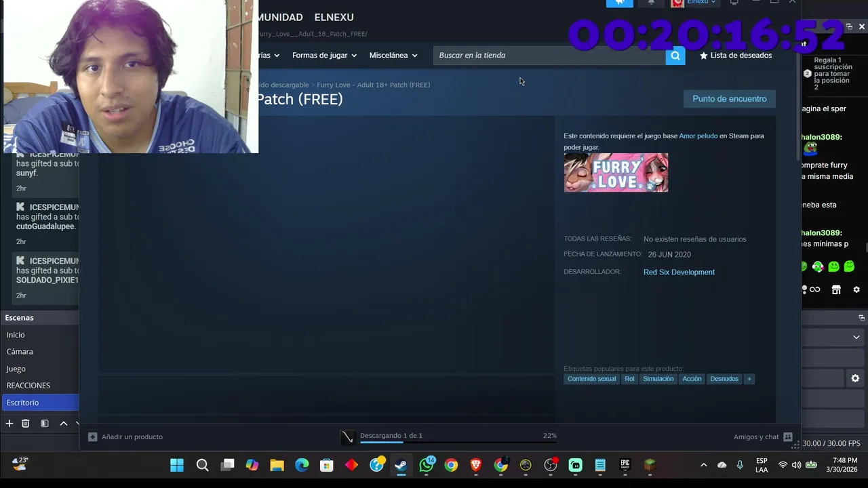Click the download manager game icon
The image size is (868, 488).
click(x=348, y=437)
